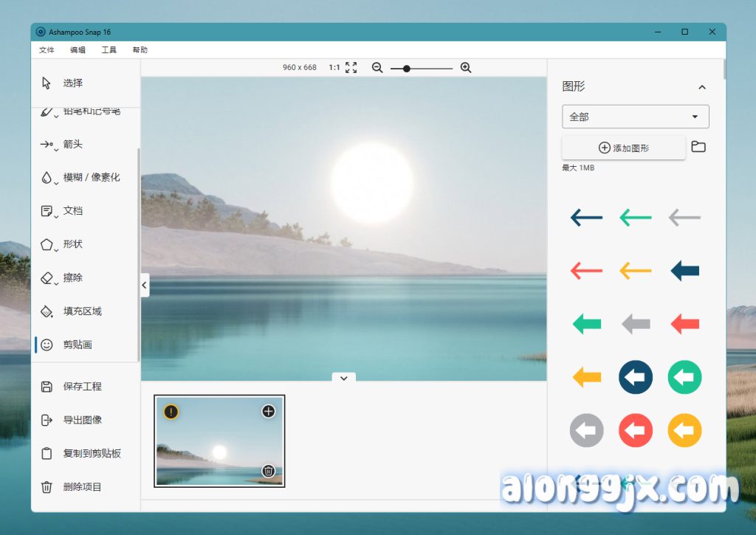The image size is (756, 535).
Task: Click the 添加图形 button
Action: coord(623,148)
